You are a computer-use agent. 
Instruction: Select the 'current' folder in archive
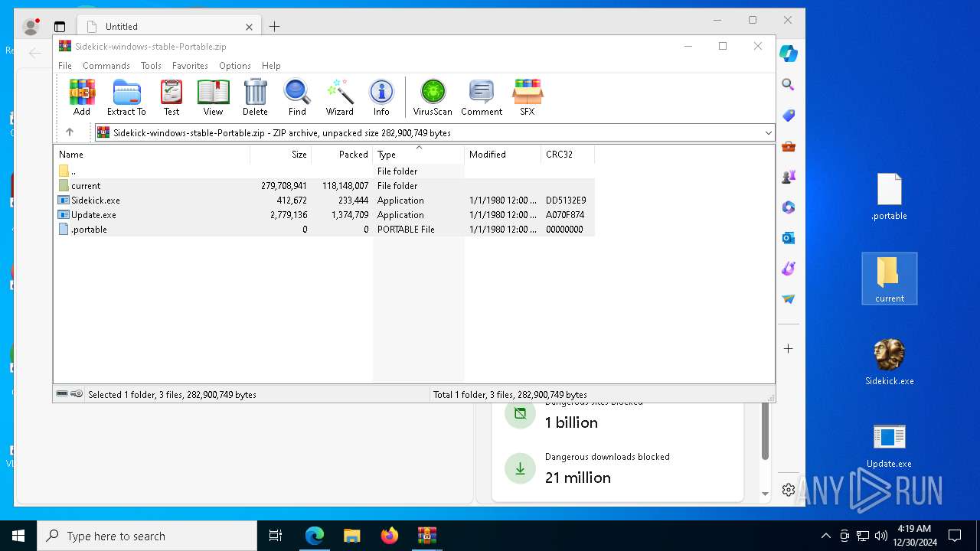tap(324, 186)
